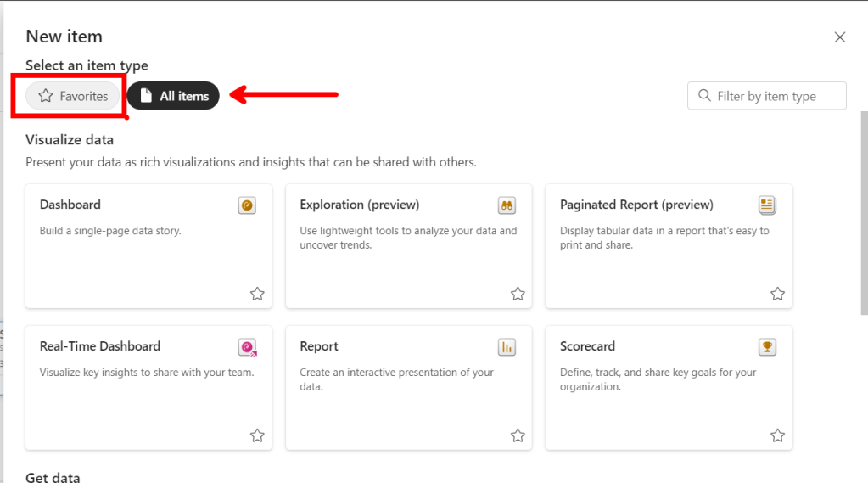The width and height of the screenshot is (868, 483).
Task: Click the Exploration binoculars icon
Action: [507, 205]
